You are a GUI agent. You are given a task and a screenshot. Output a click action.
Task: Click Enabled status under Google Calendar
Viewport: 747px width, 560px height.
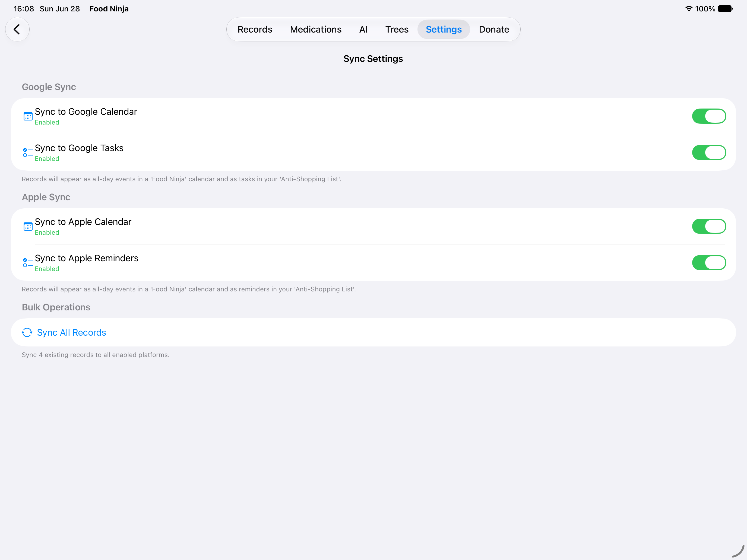pyautogui.click(x=47, y=123)
